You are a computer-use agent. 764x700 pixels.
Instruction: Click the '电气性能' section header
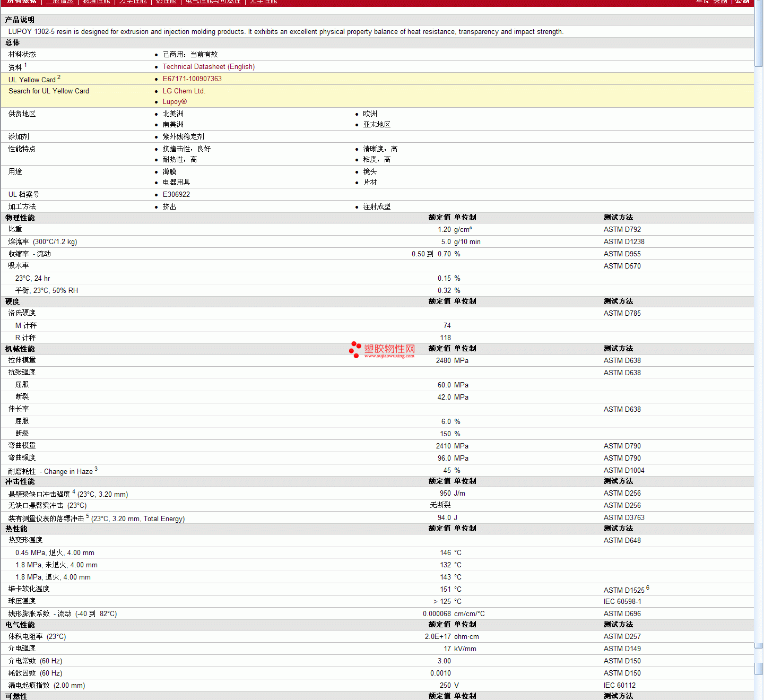point(20,625)
